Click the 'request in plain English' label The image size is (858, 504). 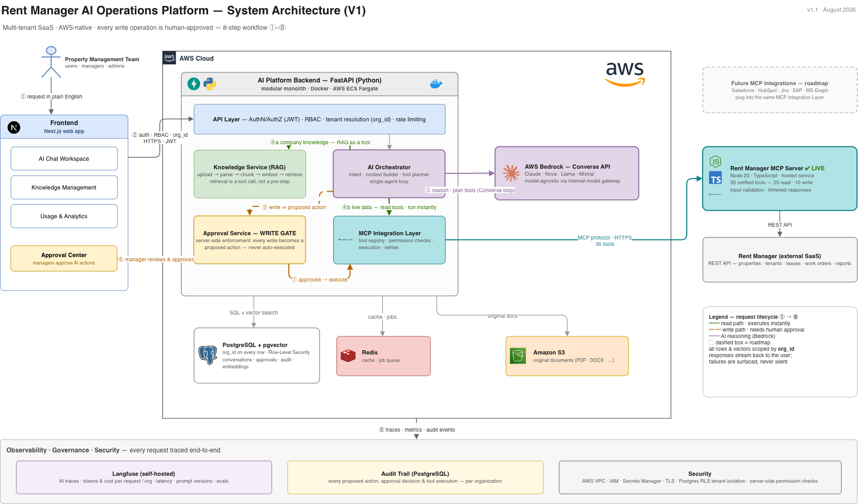tap(51, 97)
